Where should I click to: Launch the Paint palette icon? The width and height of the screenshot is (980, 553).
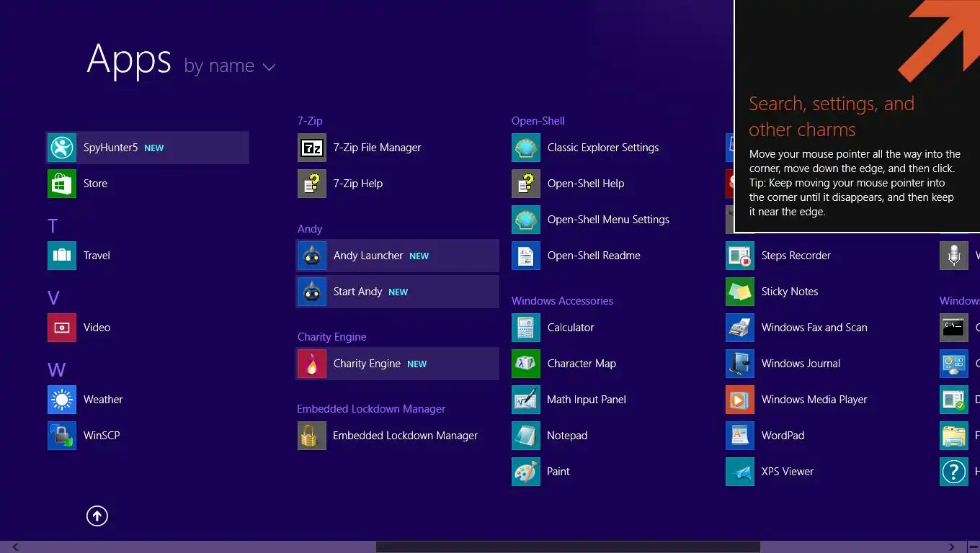coord(526,472)
